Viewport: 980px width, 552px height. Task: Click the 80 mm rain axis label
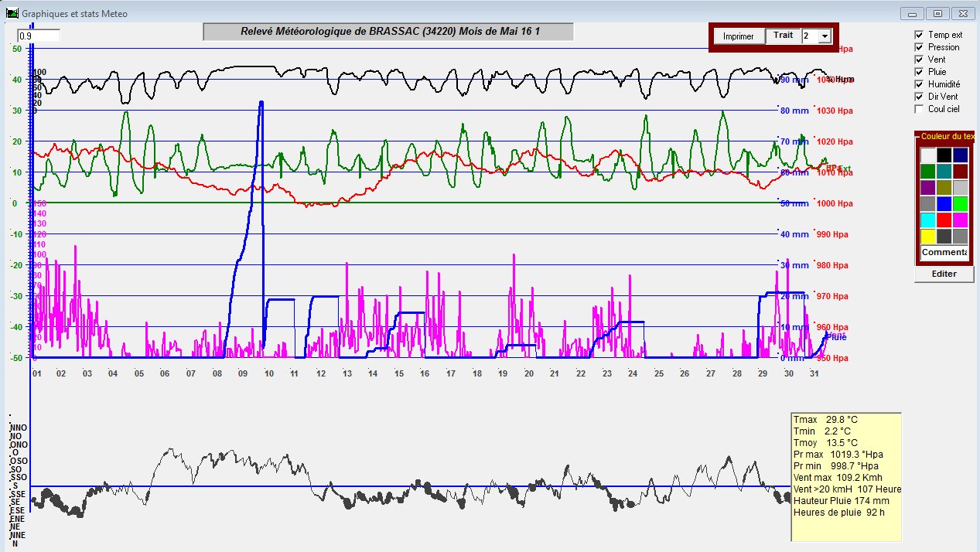794,111
